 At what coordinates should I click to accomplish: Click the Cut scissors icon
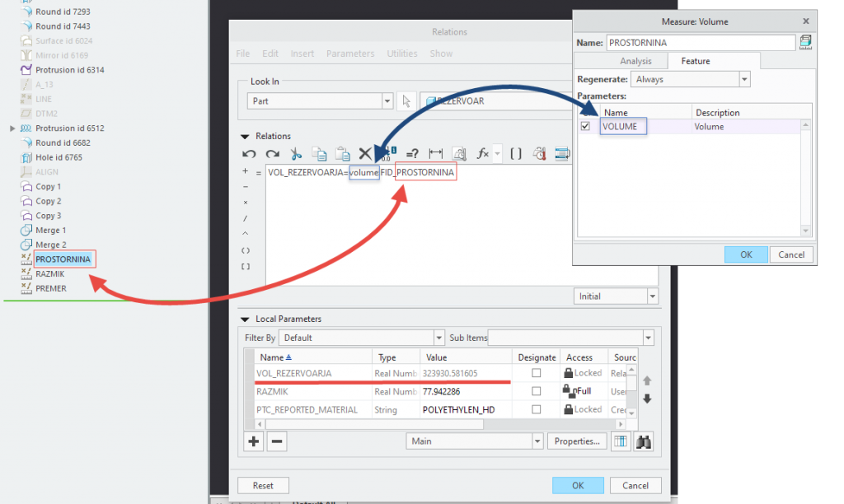pyautogui.click(x=296, y=153)
